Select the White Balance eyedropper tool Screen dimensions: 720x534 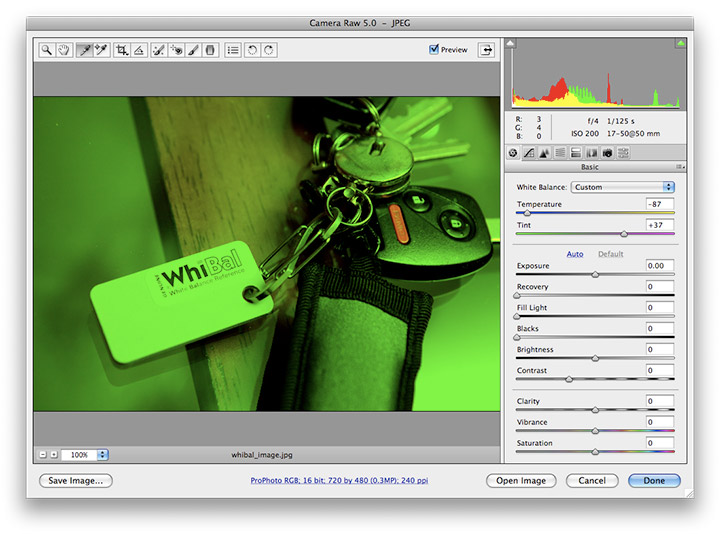(x=84, y=50)
